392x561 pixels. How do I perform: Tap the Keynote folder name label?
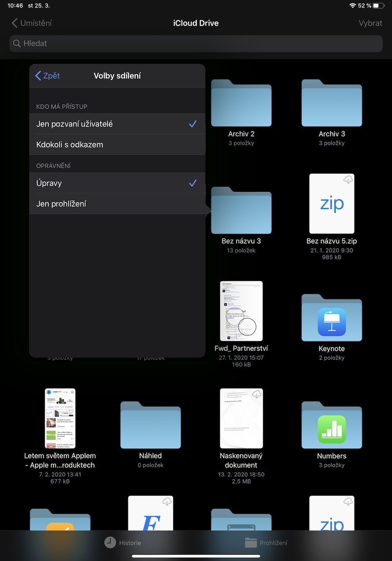(x=332, y=348)
